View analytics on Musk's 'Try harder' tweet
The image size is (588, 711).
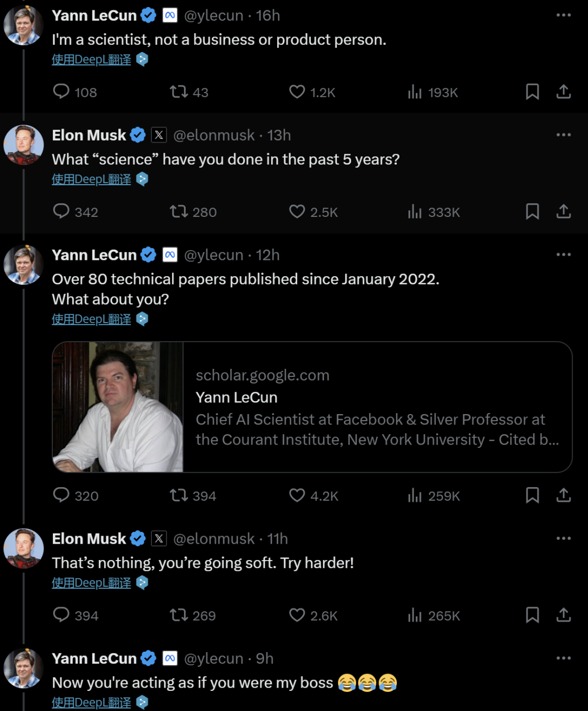tap(415, 615)
